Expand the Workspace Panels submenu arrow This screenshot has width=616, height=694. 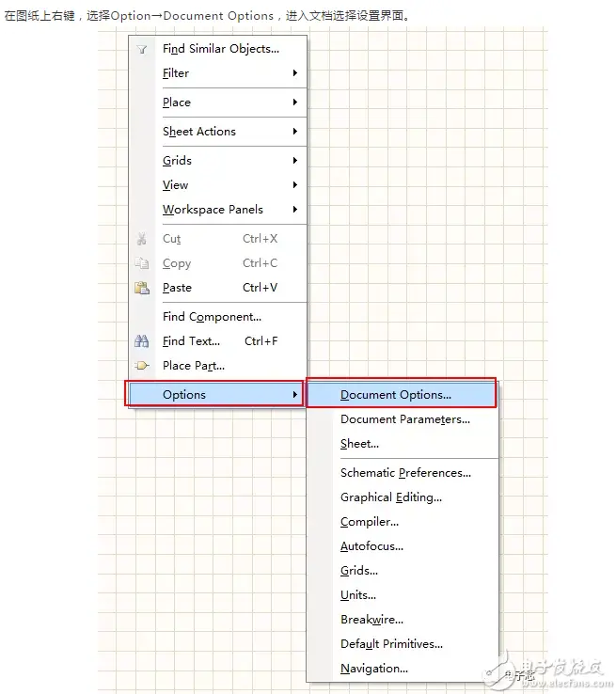[x=295, y=210]
